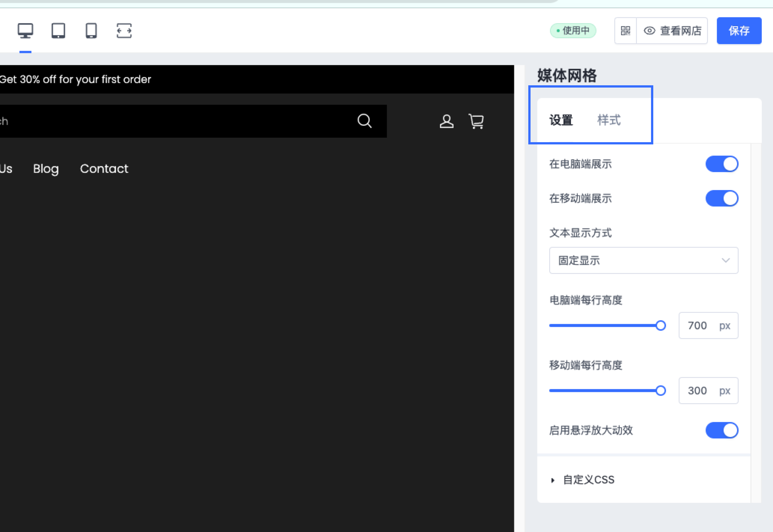Click the user account icon in preview
Viewport: 773px width, 532px height.
coord(446,121)
